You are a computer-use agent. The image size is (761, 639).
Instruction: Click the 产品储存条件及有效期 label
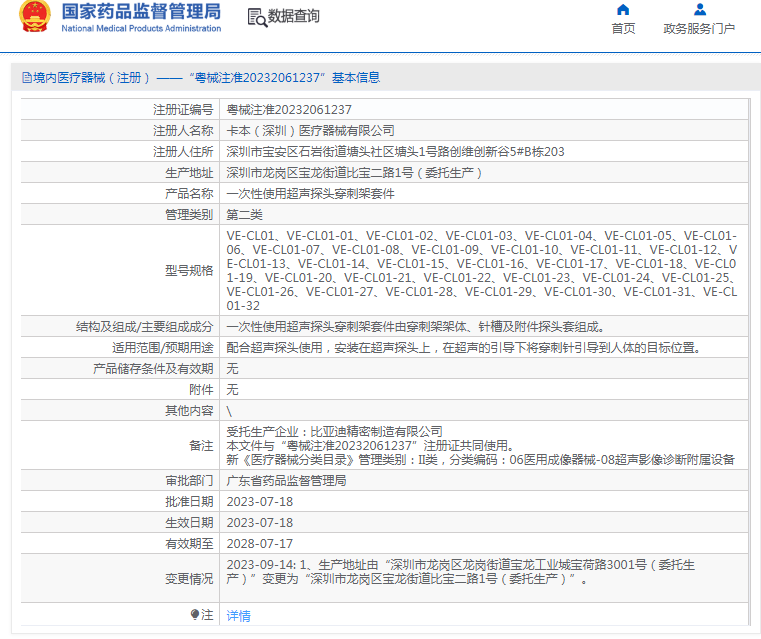click(x=153, y=369)
